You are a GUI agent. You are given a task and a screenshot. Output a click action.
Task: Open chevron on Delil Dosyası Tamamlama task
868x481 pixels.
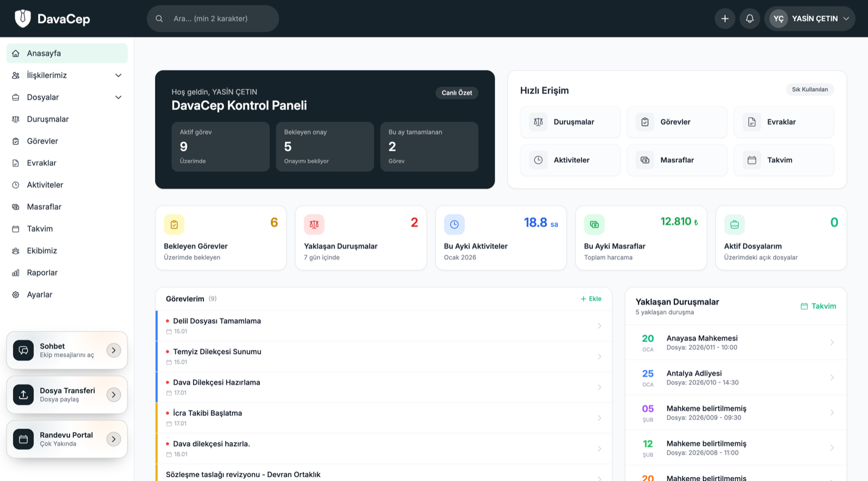click(x=599, y=326)
